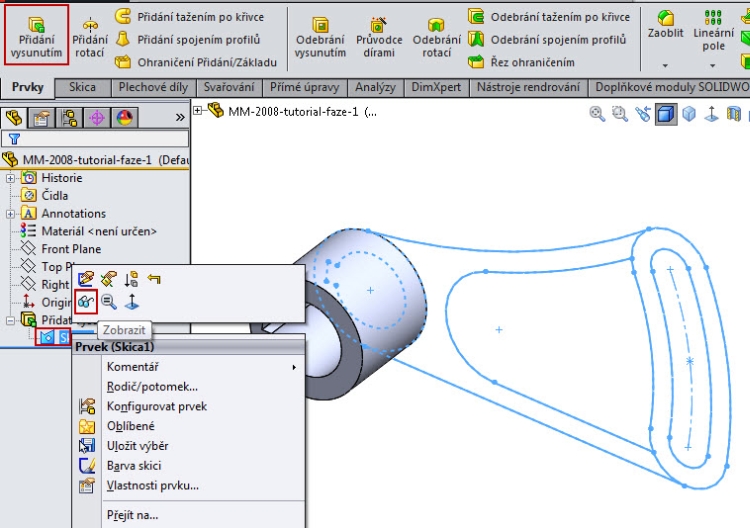
Task: Click Edit Sketch icon in context toolbar
Action: [86, 279]
